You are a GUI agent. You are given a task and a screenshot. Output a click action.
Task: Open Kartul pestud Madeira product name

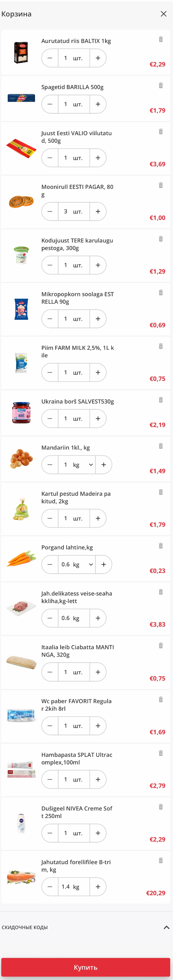click(x=76, y=497)
